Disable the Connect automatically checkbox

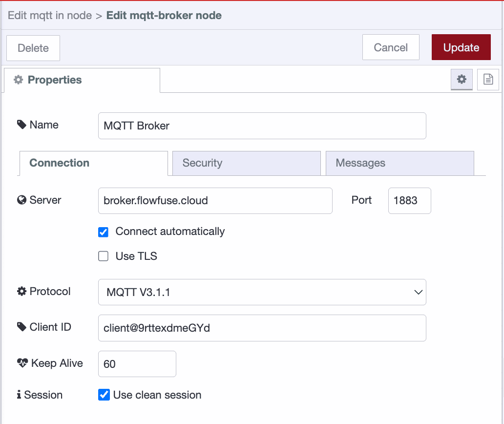coord(103,232)
